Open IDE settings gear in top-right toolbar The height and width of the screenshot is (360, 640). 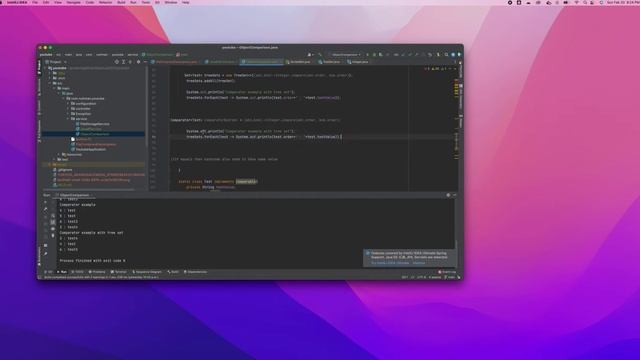point(453,55)
